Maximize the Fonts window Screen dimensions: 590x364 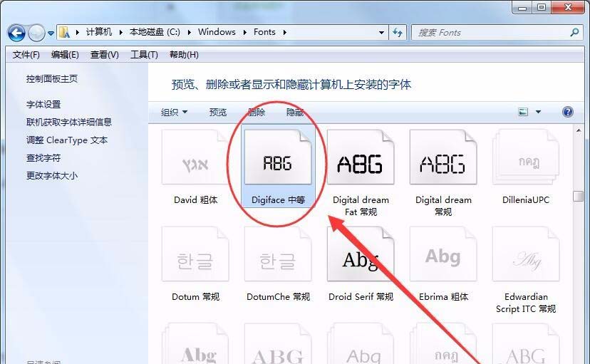coord(542,7)
